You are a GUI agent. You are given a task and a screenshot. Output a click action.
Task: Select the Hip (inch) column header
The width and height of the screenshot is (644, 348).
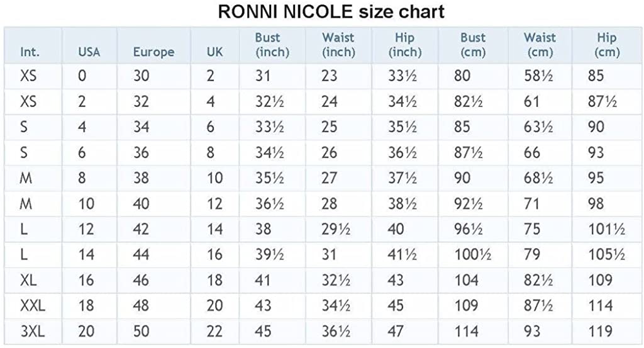(x=405, y=45)
